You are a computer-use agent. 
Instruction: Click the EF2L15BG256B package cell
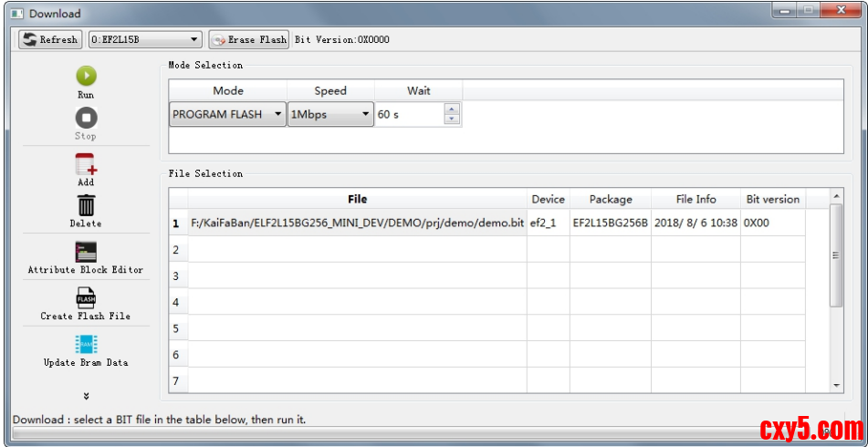[610, 223]
